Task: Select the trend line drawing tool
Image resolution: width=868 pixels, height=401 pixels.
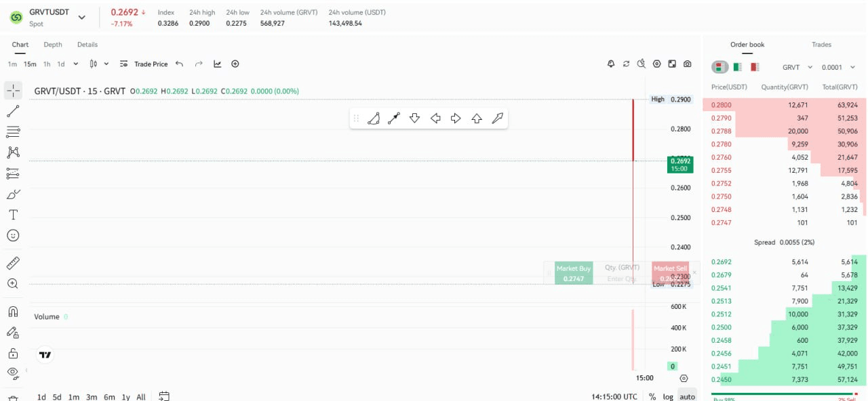Action: point(13,111)
